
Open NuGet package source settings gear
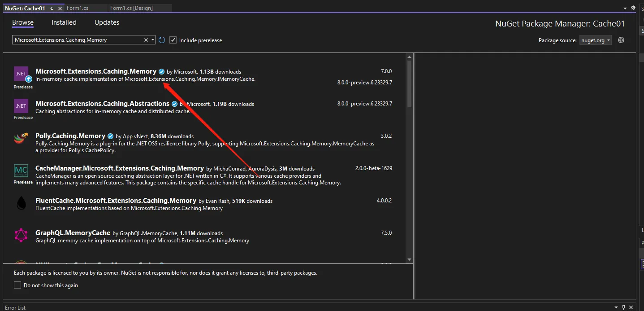click(x=621, y=40)
